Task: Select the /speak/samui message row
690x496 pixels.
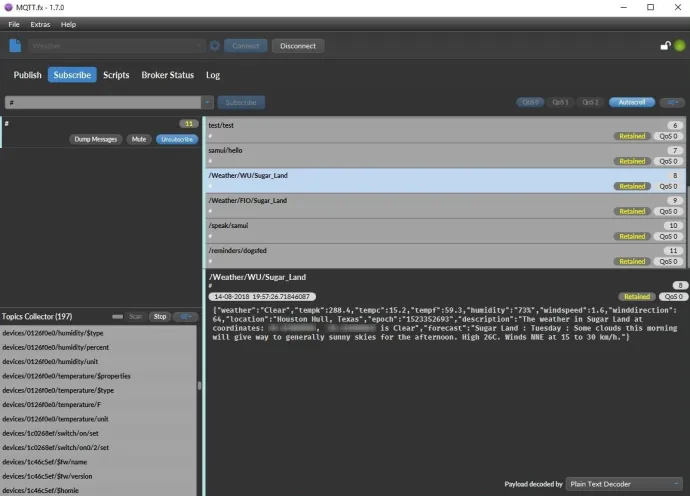Action: 445,231
